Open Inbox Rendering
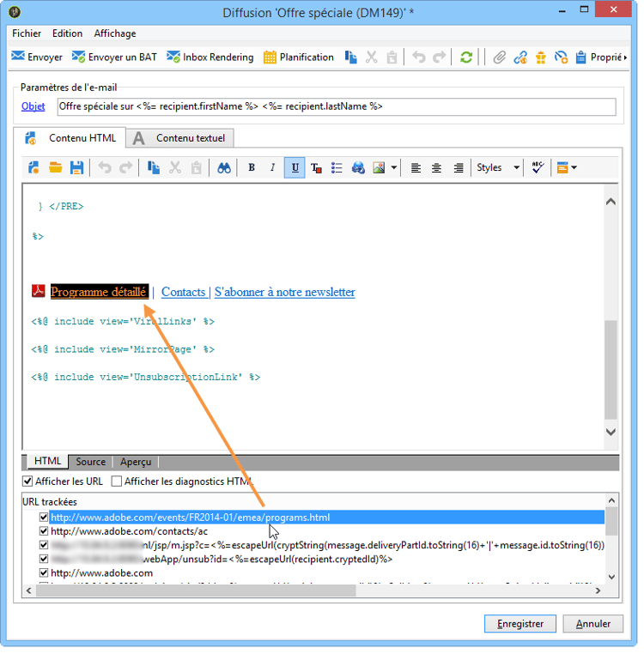This screenshot has height=654, width=644. click(210, 58)
